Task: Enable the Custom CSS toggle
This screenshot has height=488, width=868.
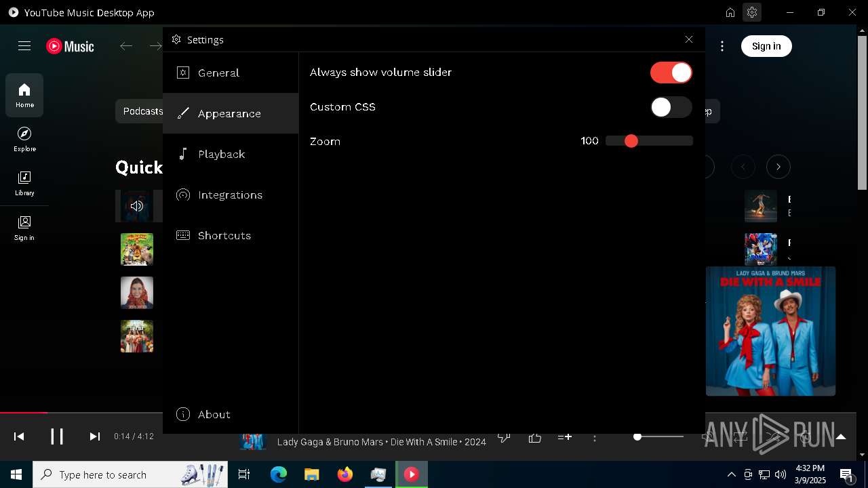Action: [x=671, y=107]
